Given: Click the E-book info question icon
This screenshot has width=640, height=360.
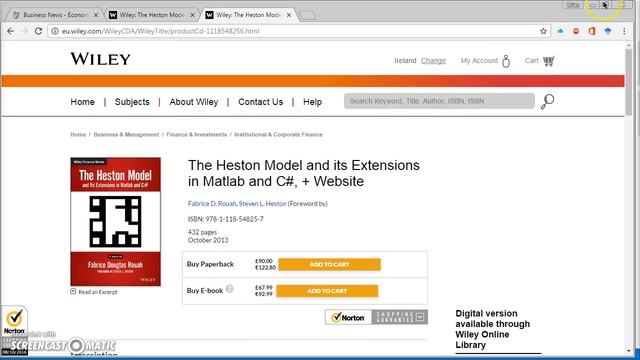Looking at the screenshot, I should click(x=230, y=289).
